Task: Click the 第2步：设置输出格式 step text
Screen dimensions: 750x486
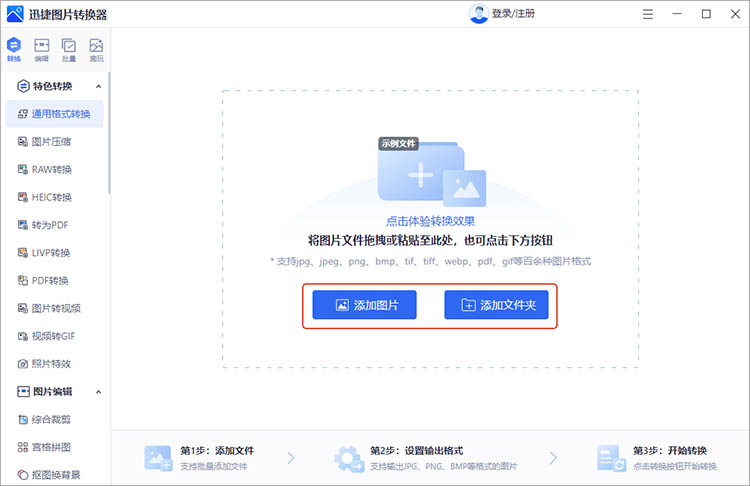Action: tap(416, 451)
